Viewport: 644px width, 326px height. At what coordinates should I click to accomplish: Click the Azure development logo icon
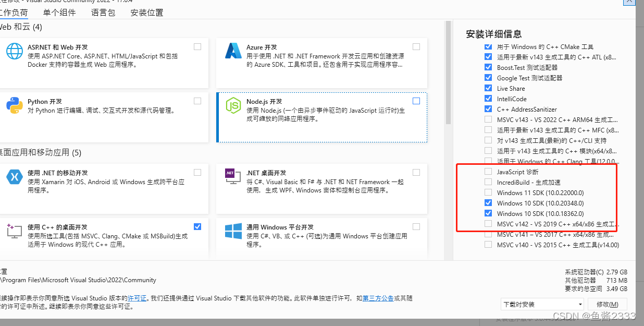(232, 51)
